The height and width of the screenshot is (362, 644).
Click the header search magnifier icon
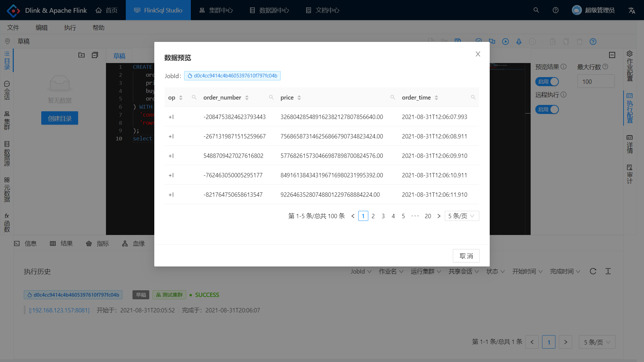(536, 10)
